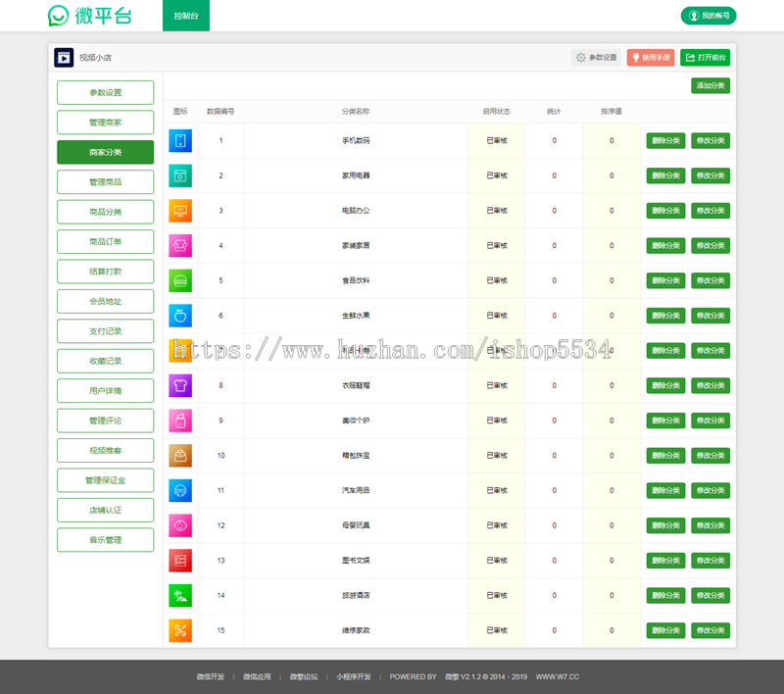Screen dimensions: 784x694
Task: Go to 音乐管理 in the sidebar
Action: (x=105, y=540)
